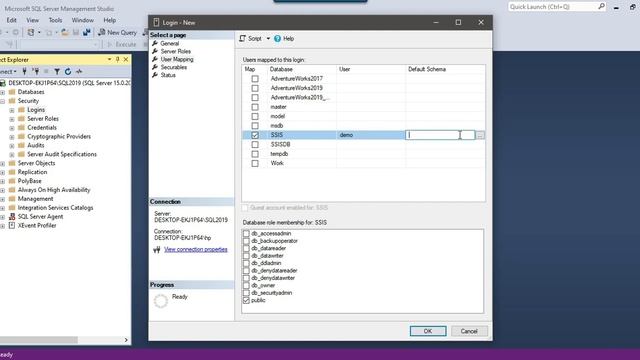Open the Script dropdown arrow in Login dialog
640x360 pixels.
tap(268, 38)
